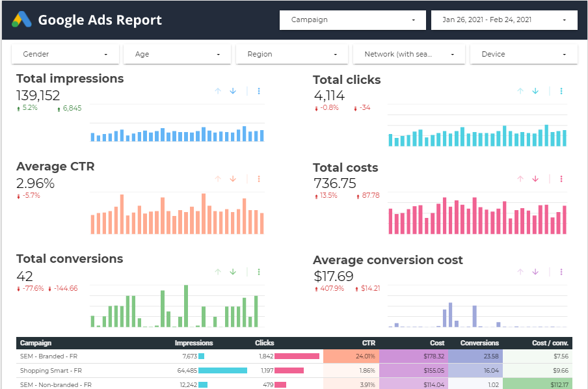588x389 pixels.
Task: Open the Device filter dropdown
Action: (x=524, y=54)
